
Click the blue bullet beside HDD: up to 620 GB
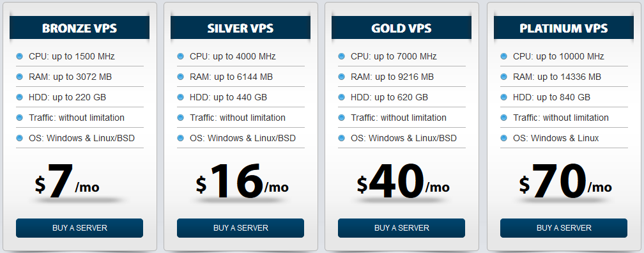(x=341, y=97)
